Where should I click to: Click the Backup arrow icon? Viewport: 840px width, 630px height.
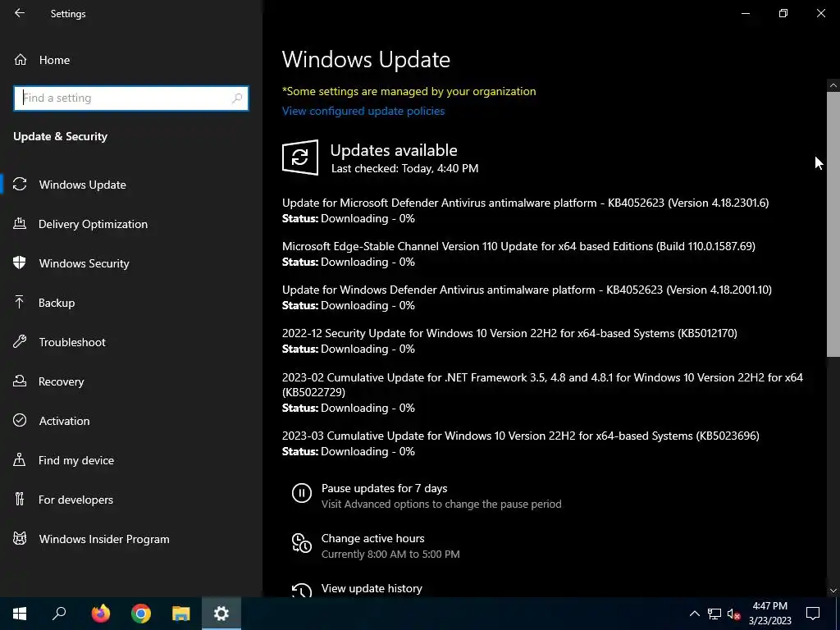20,302
